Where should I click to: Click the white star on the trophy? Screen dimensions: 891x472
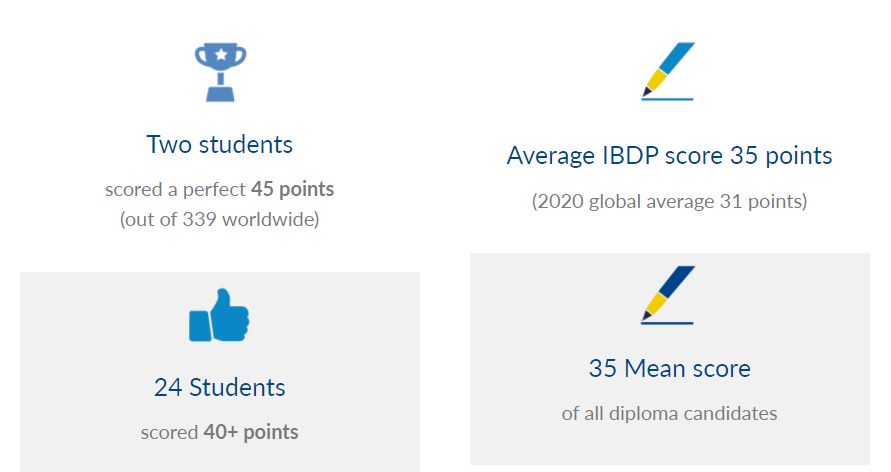coord(220,55)
